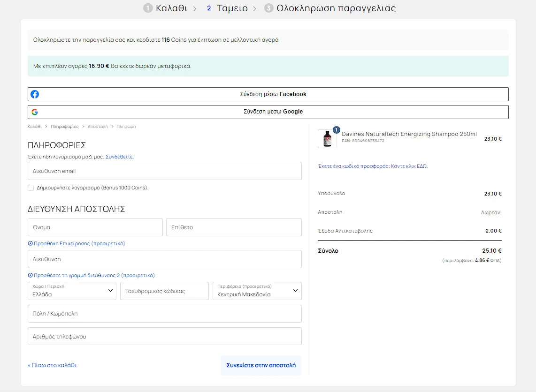536x392 pixels.
Task: Select the Καλαθι step in the header
Action: [x=171, y=8]
